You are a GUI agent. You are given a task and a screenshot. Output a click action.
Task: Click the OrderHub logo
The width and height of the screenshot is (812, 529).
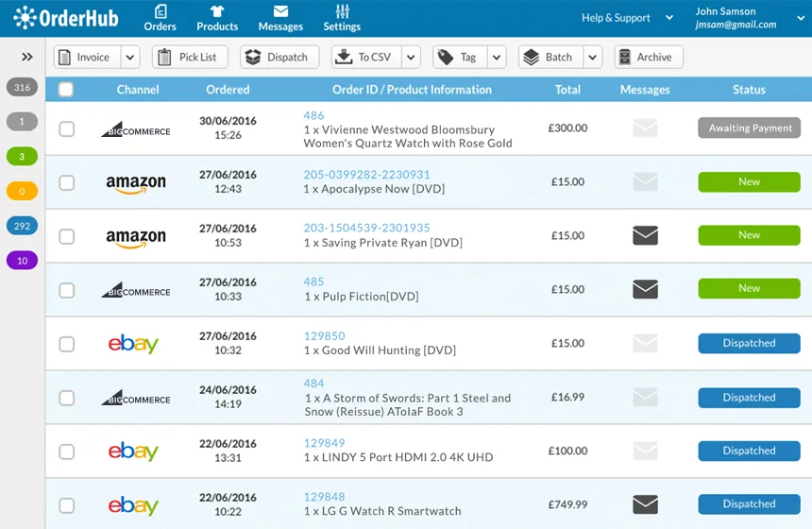point(66,18)
